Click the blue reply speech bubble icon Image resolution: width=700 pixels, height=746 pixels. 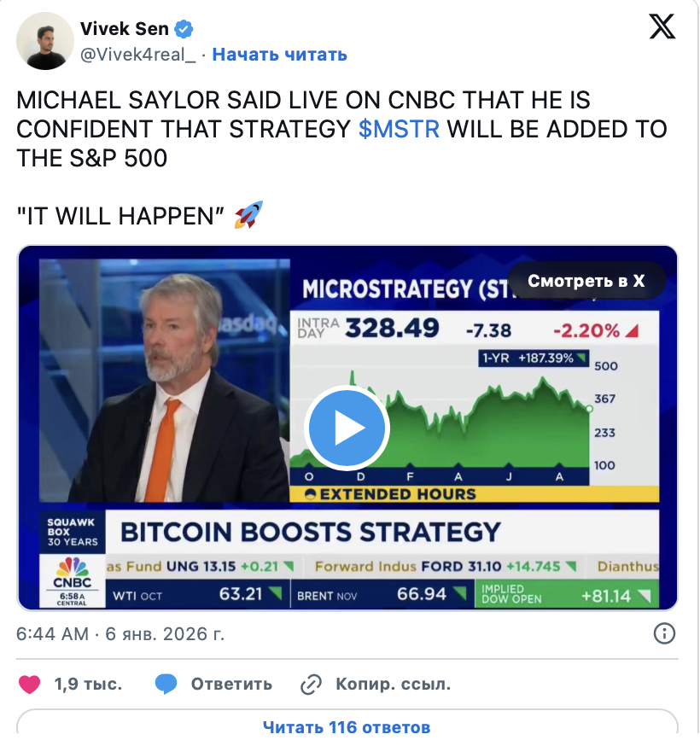166,685
